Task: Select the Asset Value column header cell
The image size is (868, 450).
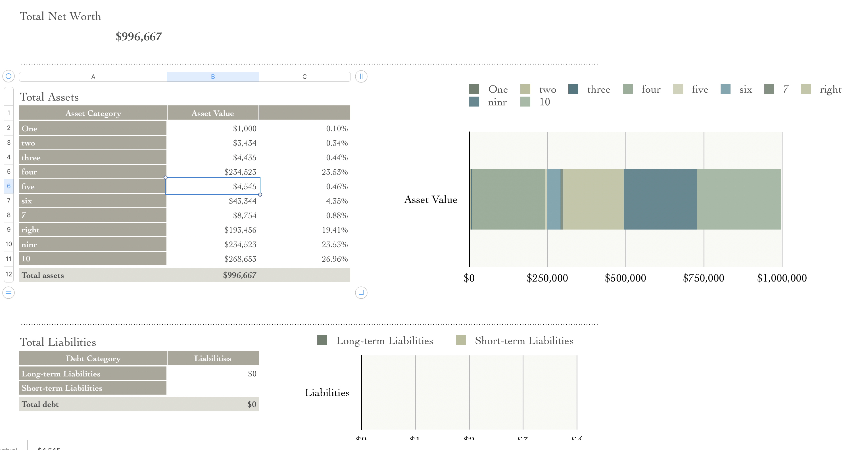Action: (213, 113)
